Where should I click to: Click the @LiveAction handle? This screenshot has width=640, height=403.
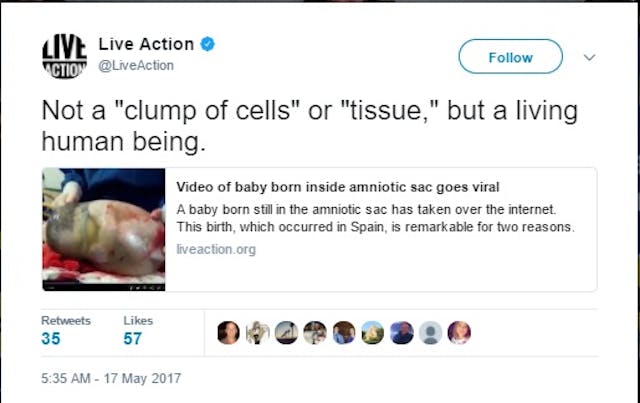point(136,66)
